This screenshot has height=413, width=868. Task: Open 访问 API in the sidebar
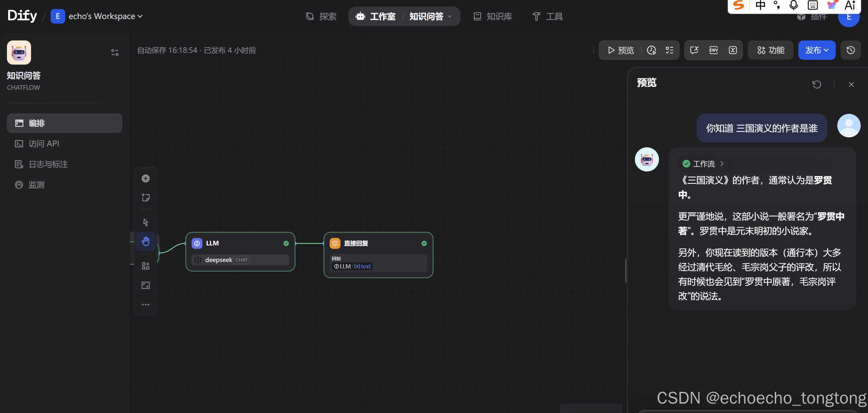[x=64, y=144]
